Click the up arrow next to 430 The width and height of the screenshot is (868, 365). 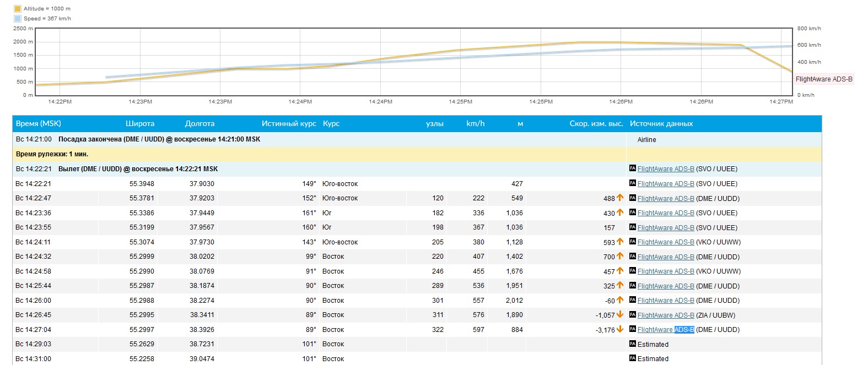pyautogui.click(x=620, y=213)
